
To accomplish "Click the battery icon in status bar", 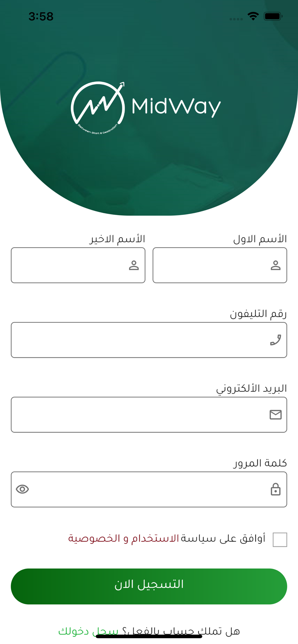I will coord(273,16).
